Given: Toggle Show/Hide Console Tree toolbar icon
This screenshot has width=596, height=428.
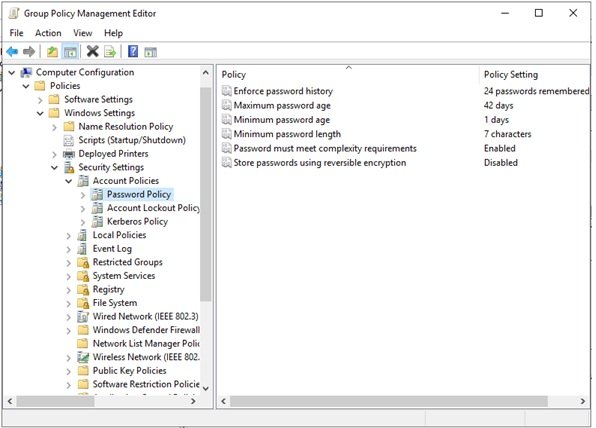Looking at the screenshot, I should 70,51.
